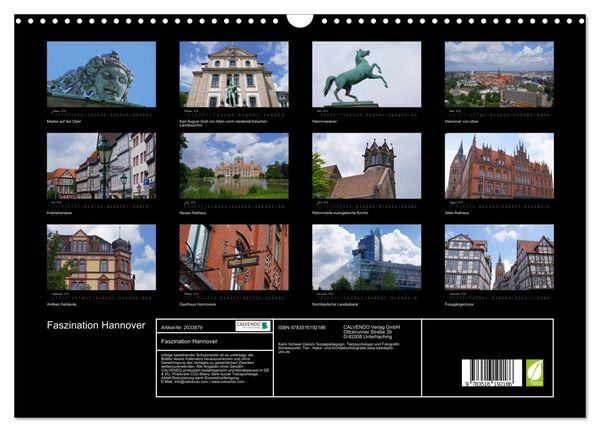The width and height of the screenshot is (600, 432).
Task: Click the calendar's center hanging notch
Action: pyautogui.click(x=300, y=21)
